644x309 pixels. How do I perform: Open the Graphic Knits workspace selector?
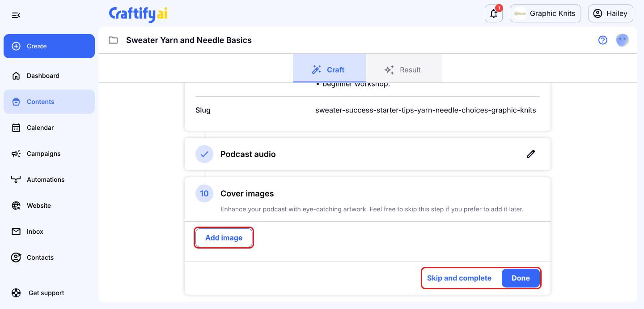click(x=545, y=13)
